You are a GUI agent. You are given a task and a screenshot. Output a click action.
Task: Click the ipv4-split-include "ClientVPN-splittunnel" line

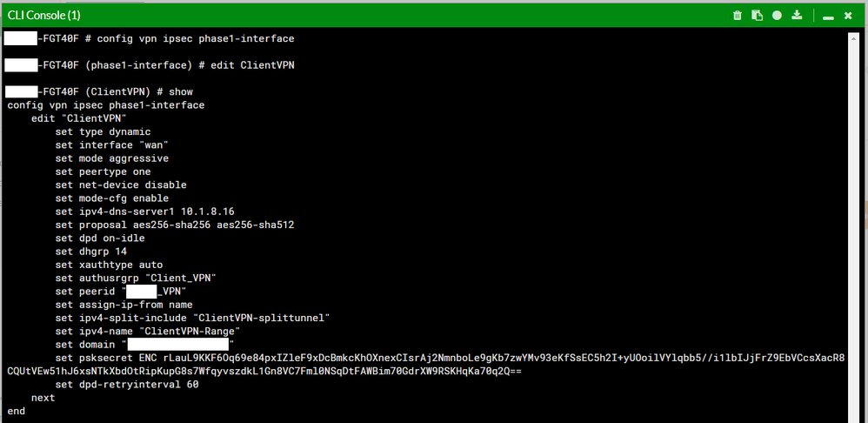point(192,318)
